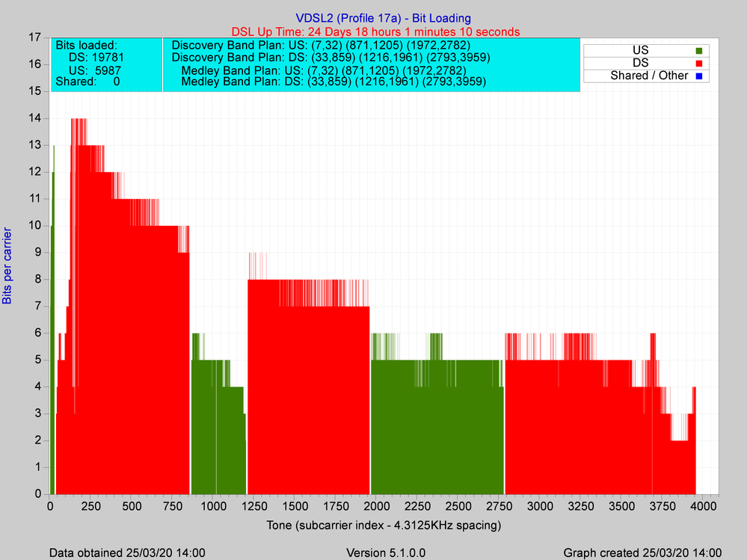Click the 'Bits per carrier' y-axis label
Screen dimensions: 747x560
pos(8,265)
